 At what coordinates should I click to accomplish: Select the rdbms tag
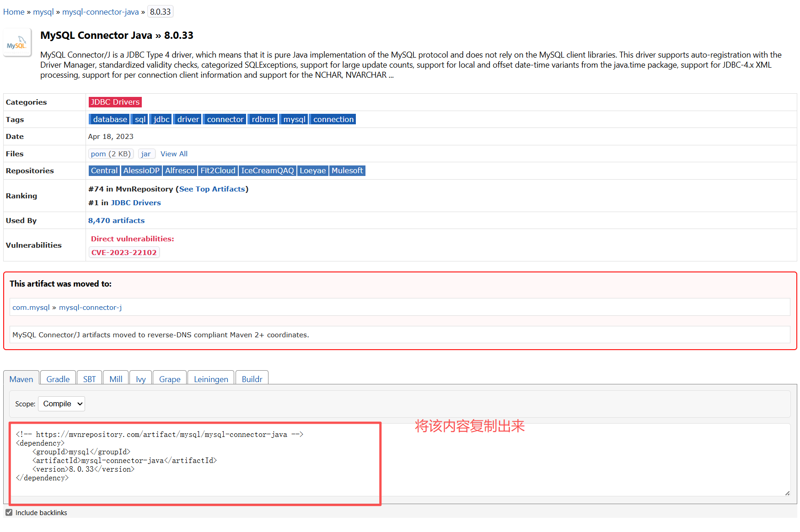click(263, 119)
